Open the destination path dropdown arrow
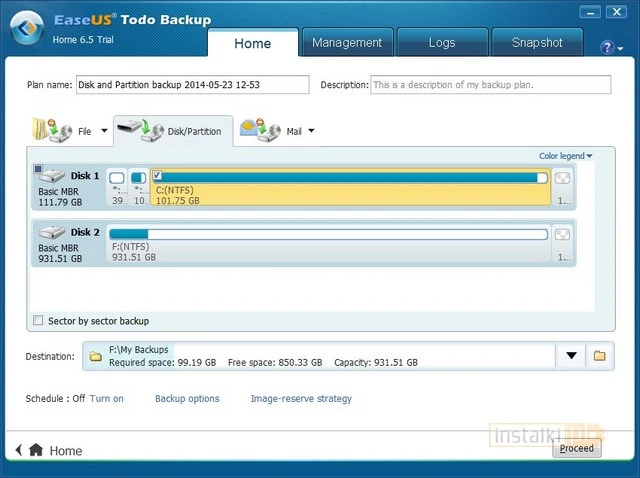 pyautogui.click(x=571, y=356)
